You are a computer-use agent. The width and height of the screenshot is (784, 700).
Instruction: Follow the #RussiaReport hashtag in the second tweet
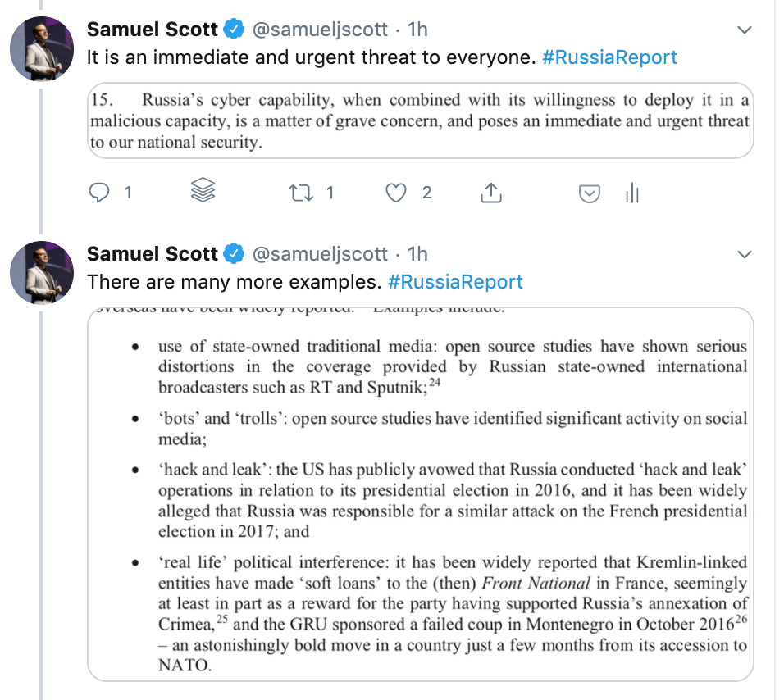coord(455,282)
